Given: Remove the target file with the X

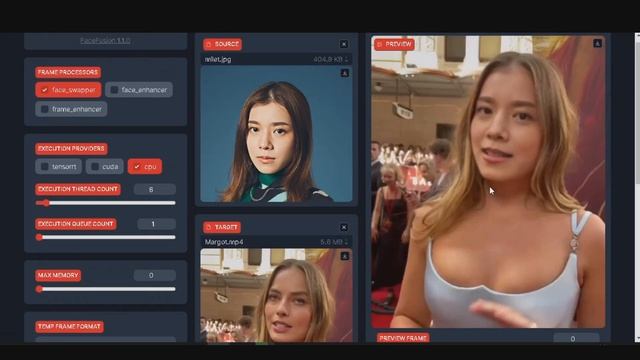Looking at the screenshot, I should [344, 227].
